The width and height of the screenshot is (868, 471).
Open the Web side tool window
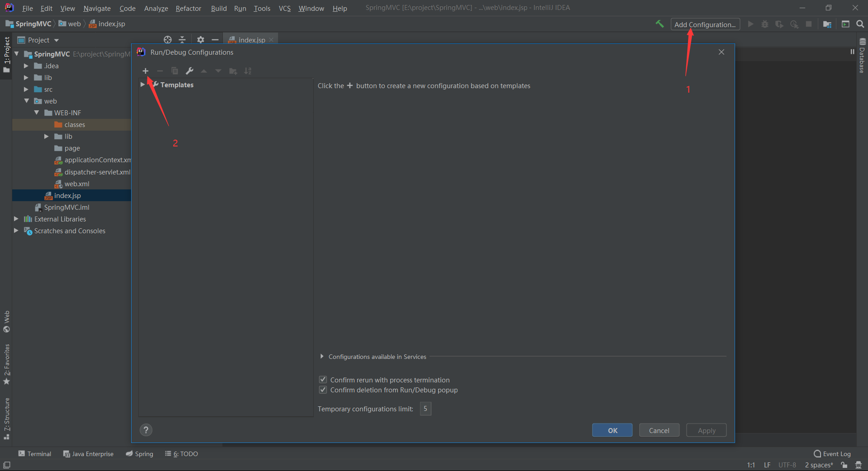pyautogui.click(x=6, y=321)
